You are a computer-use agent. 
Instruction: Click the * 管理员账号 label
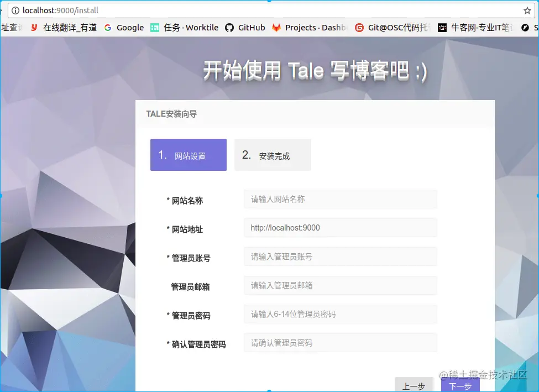click(189, 258)
